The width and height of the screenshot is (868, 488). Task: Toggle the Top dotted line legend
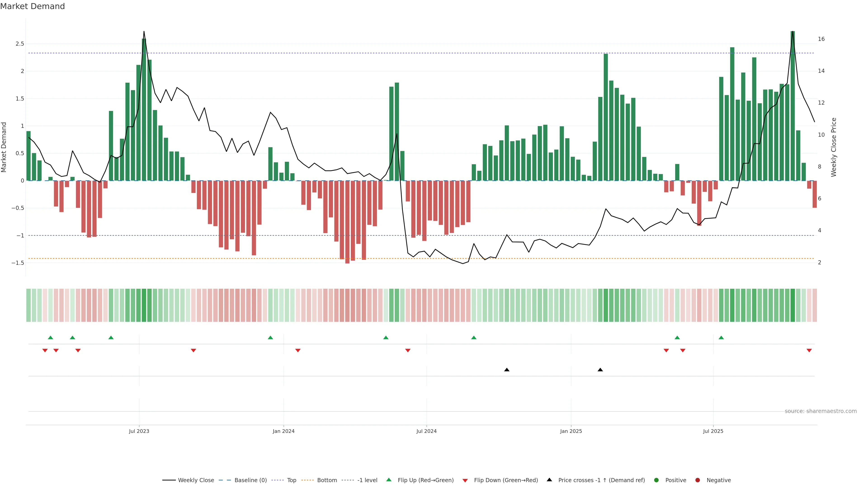[291, 480]
